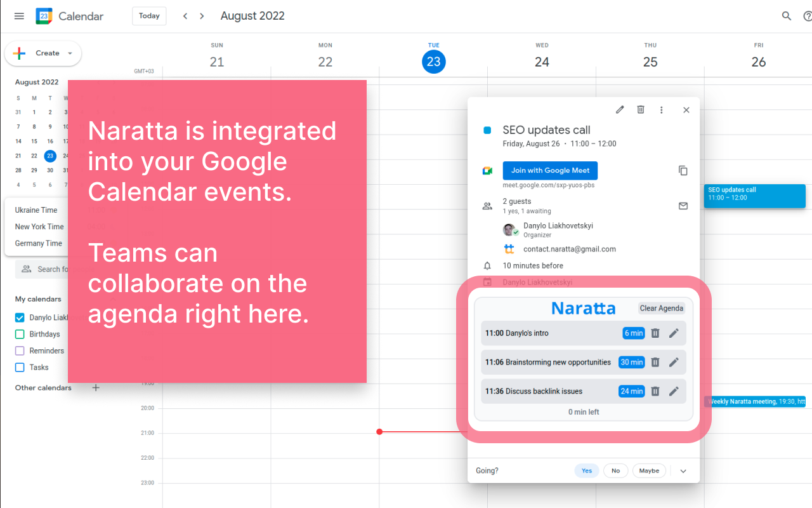Click the Search for people field

click(x=42, y=269)
